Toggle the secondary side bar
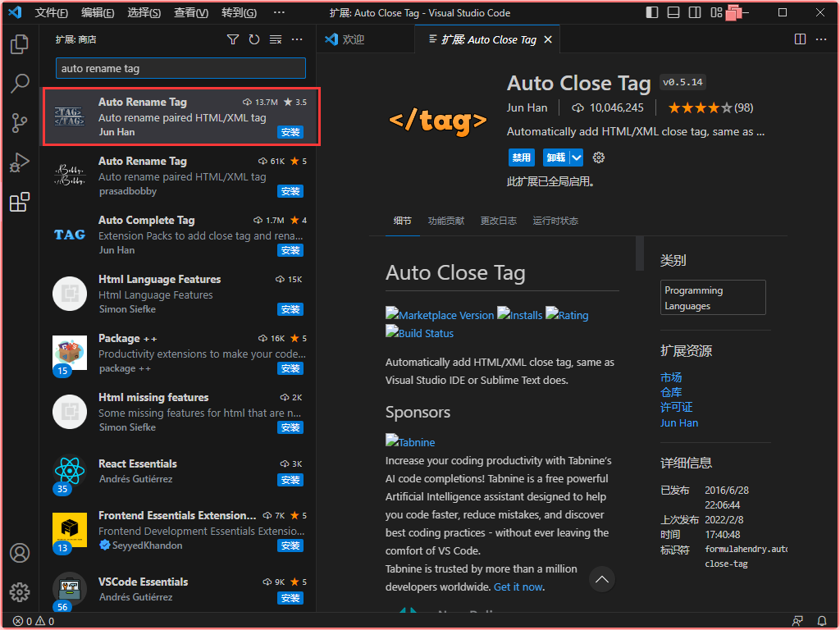The width and height of the screenshot is (840, 630). click(695, 12)
